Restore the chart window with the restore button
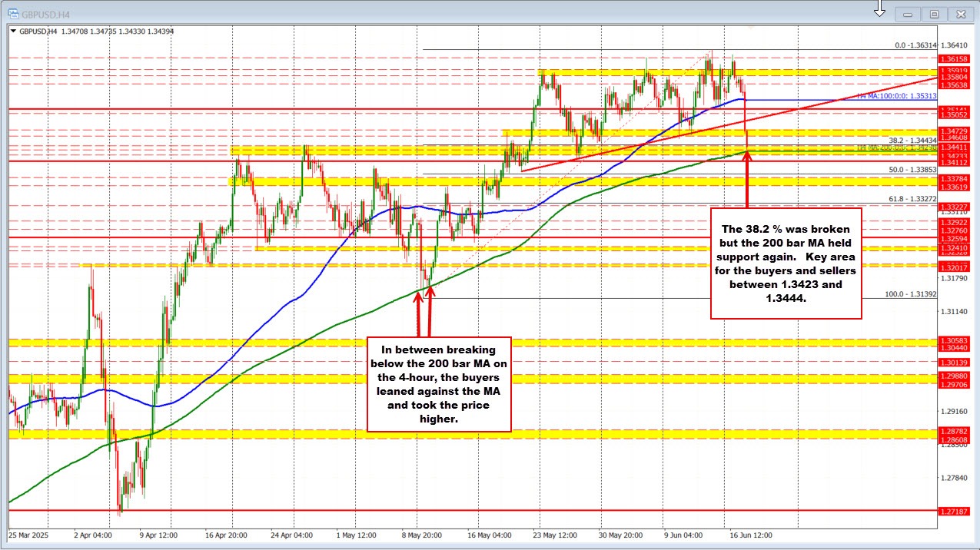 [933, 14]
